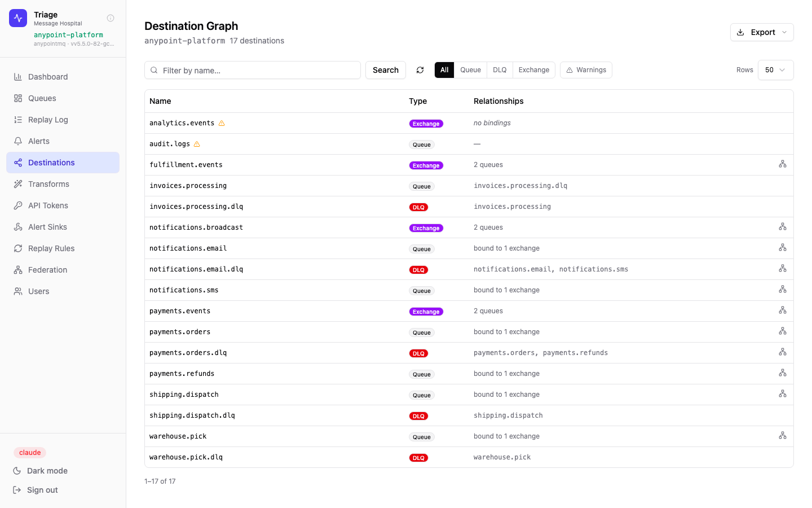Open graph icon for fulfillment.events row
Screen dimensions: 812x508
[x=783, y=164]
